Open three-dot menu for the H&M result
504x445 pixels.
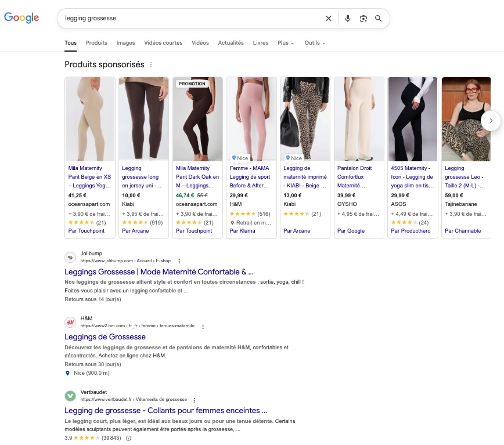[203, 326]
